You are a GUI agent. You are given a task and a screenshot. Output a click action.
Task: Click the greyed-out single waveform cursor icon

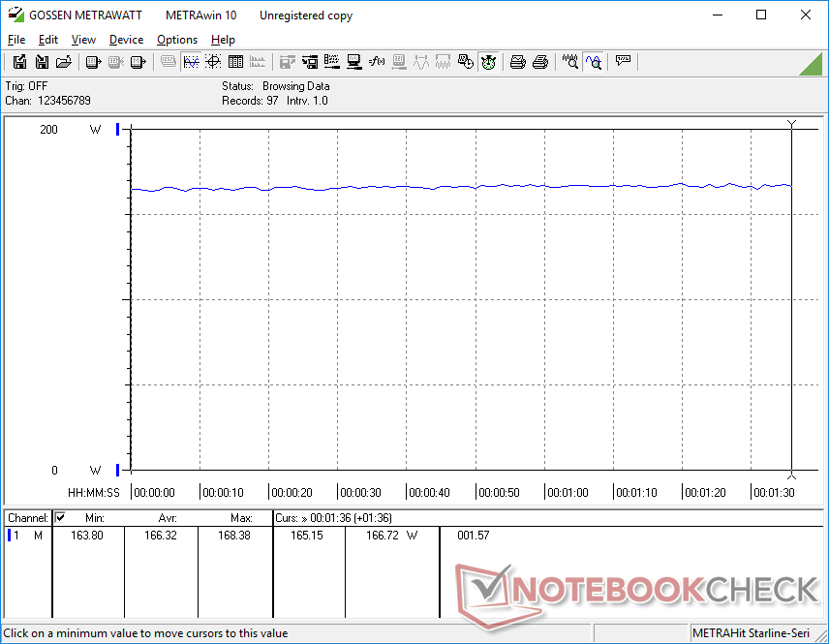pyautogui.click(x=421, y=62)
